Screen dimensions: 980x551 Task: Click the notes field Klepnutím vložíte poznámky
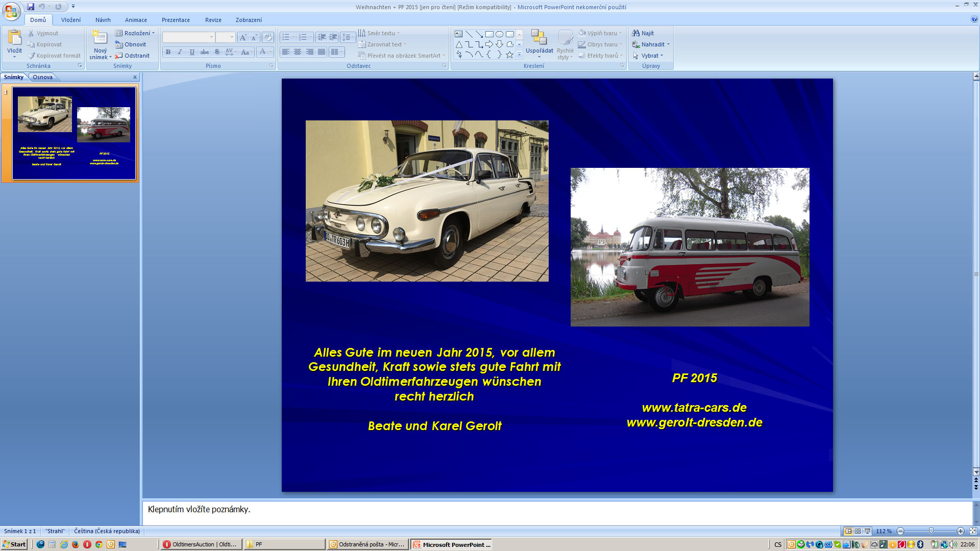pos(199,509)
